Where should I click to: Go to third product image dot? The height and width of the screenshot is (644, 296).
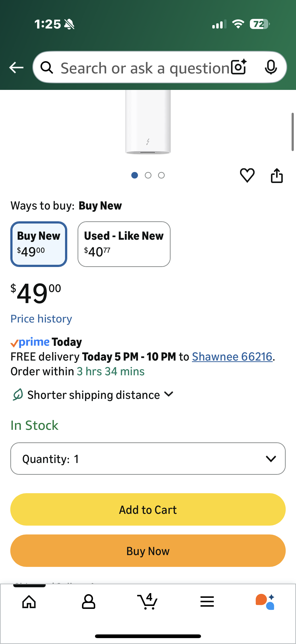pos(161,175)
